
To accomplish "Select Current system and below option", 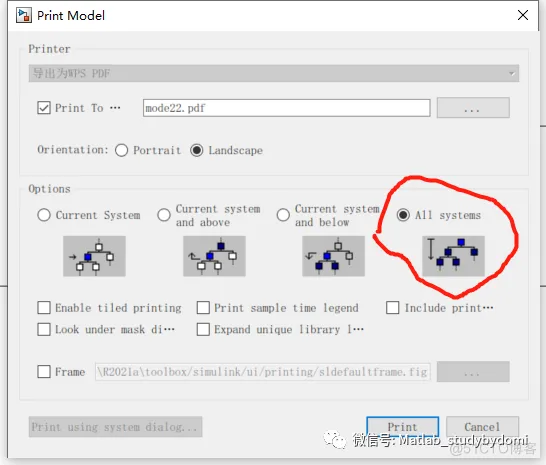I will click(x=283, y=215).
